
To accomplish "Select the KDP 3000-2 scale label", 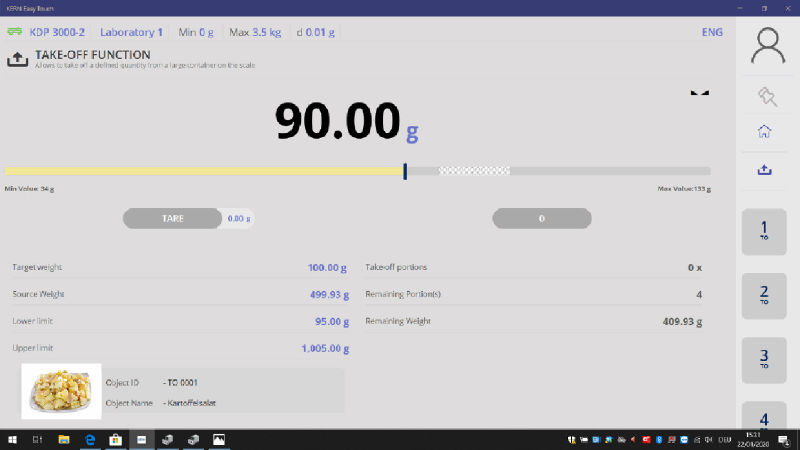I will pyautogui.click(x=57, y=32).
